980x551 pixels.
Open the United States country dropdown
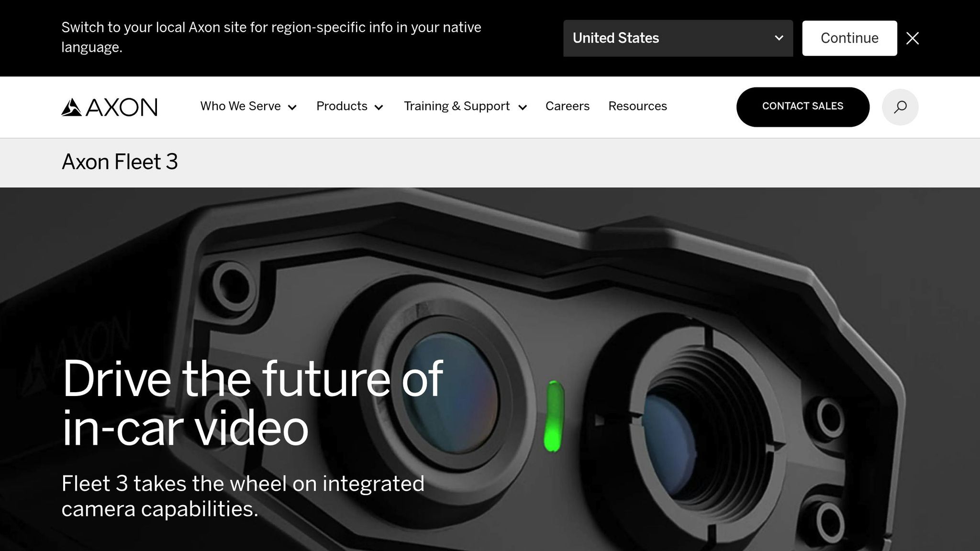point(678,38)
